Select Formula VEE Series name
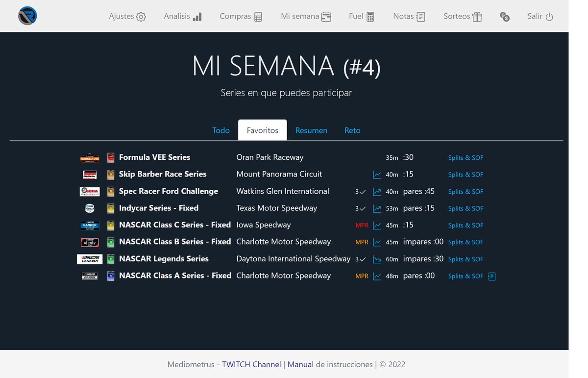Image resolution: width=588 pixels, height=378 pixels. click(x=154, y=157)
